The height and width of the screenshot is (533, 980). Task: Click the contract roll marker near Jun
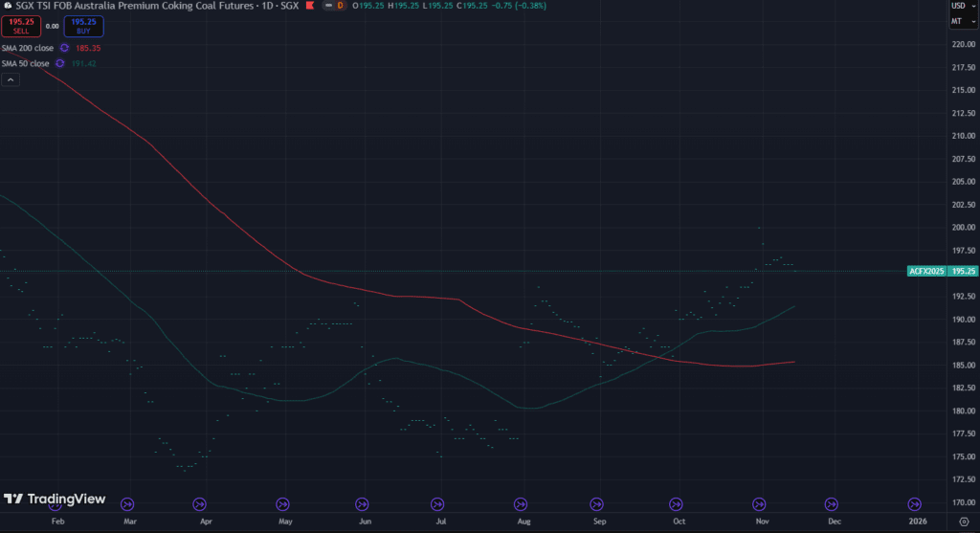[x=362, y=503]
